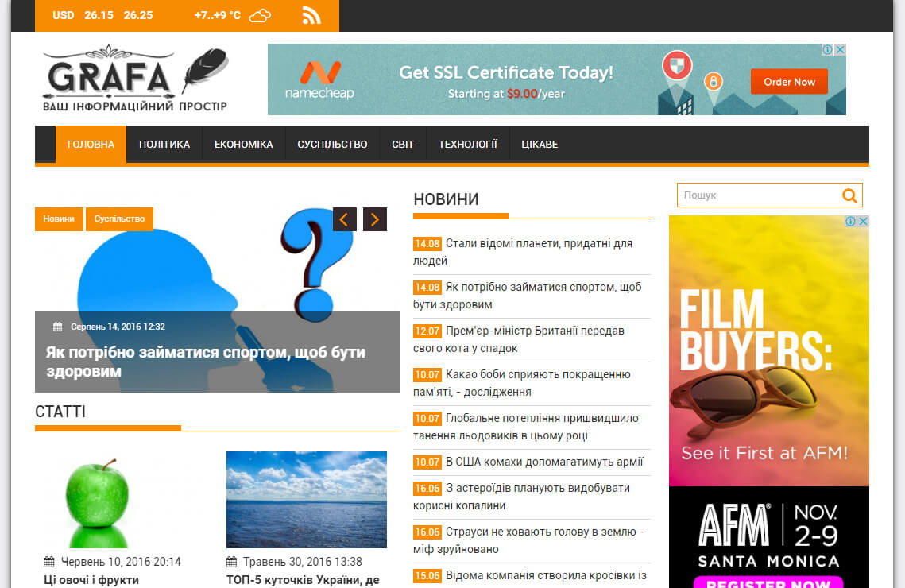The image size is (905, 588).
Task: Open news about mining asteroids
Action: [522, 497]
